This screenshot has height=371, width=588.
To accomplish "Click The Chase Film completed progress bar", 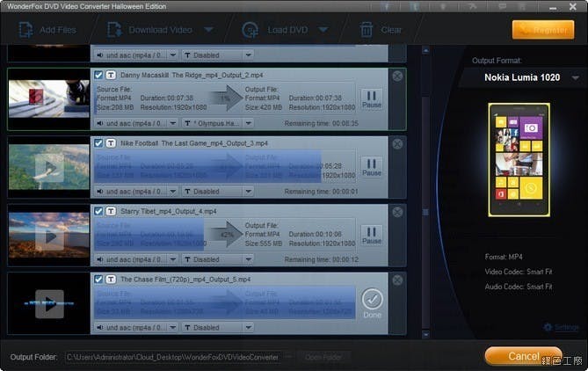I will 224,302.
